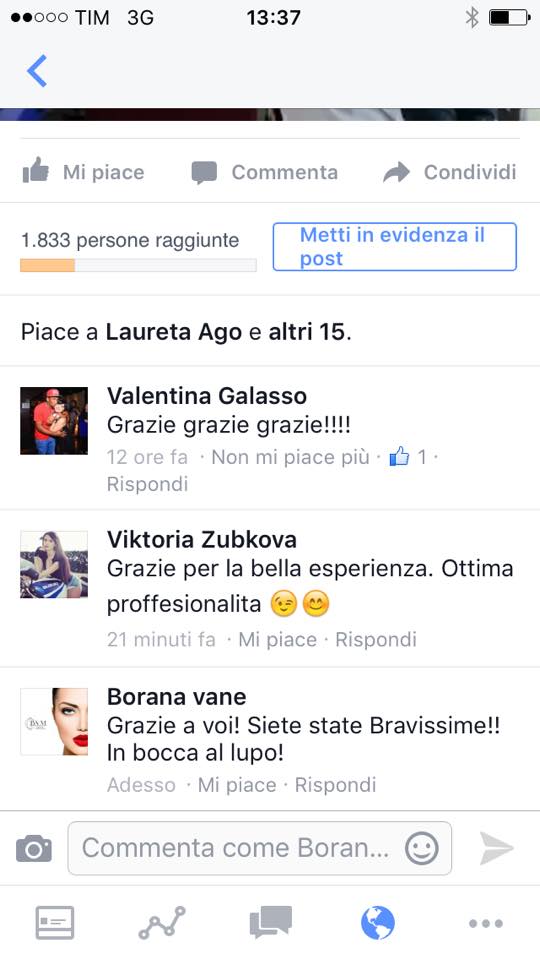This screenshot has height=960, width=540.
Task: Share the post via Condividi
Action: tap(449, 173)
